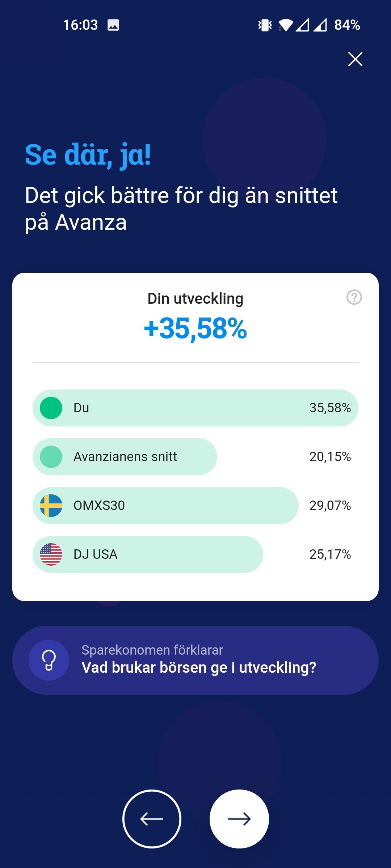391x868 pixels.
Task: Select the Avanzianens snitt bar
Action: coord(125,457)
